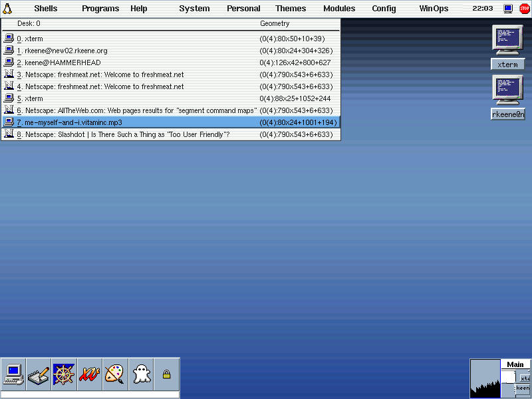Open the Programs menu
The image size is (532, 399).
tap(100, 9)
